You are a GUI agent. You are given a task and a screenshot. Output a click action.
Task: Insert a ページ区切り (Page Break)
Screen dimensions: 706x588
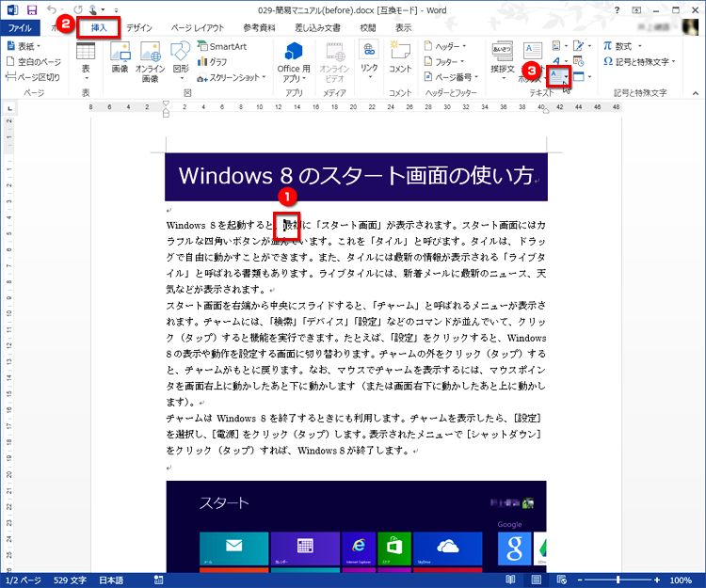[x=33, y=77]
